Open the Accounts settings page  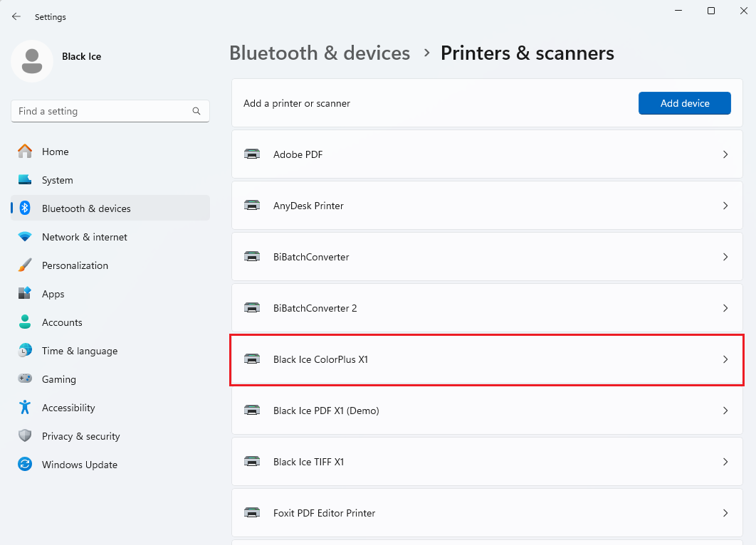coord(62,322)
